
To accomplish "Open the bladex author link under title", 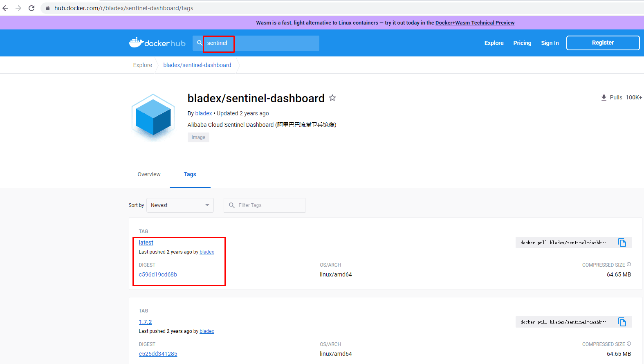I will [x=204, y=113].
